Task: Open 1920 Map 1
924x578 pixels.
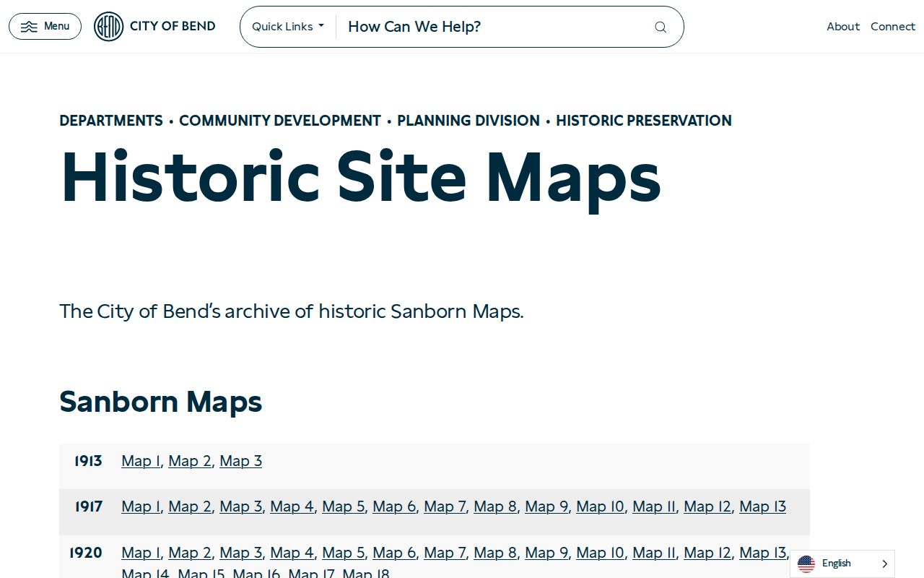Action: pos(141,553)
